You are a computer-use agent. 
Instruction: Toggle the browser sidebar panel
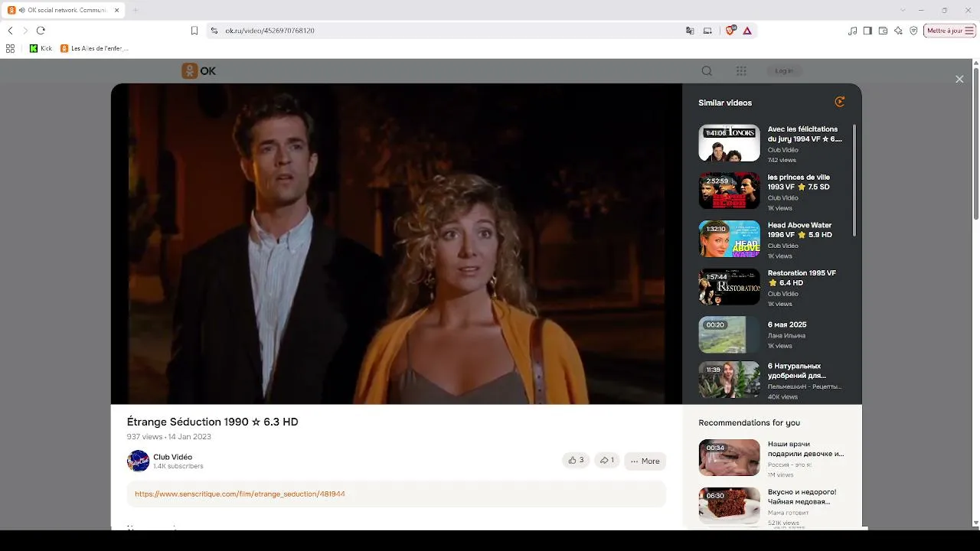coord(867,31)
